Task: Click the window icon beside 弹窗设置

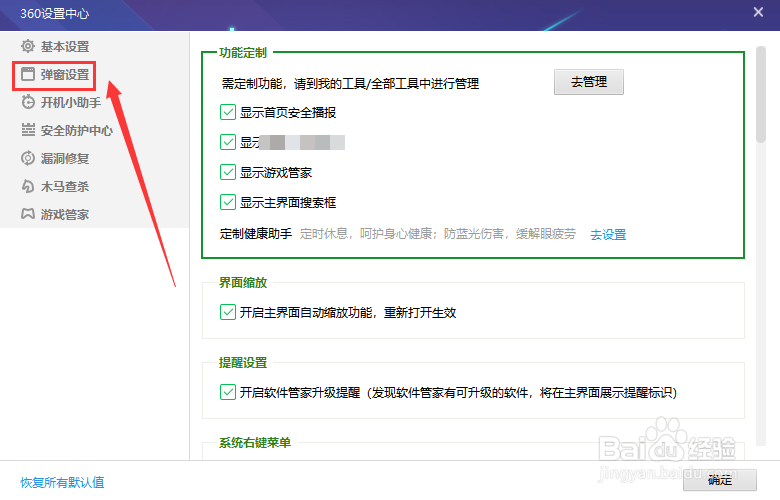Action: (x=28, y=75)
